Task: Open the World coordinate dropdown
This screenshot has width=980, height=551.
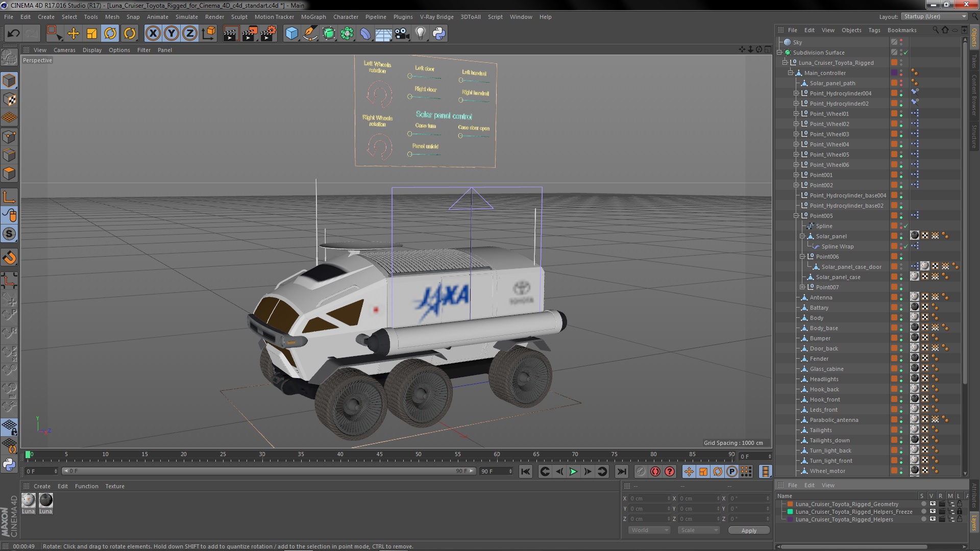Action: pos(649,531)
